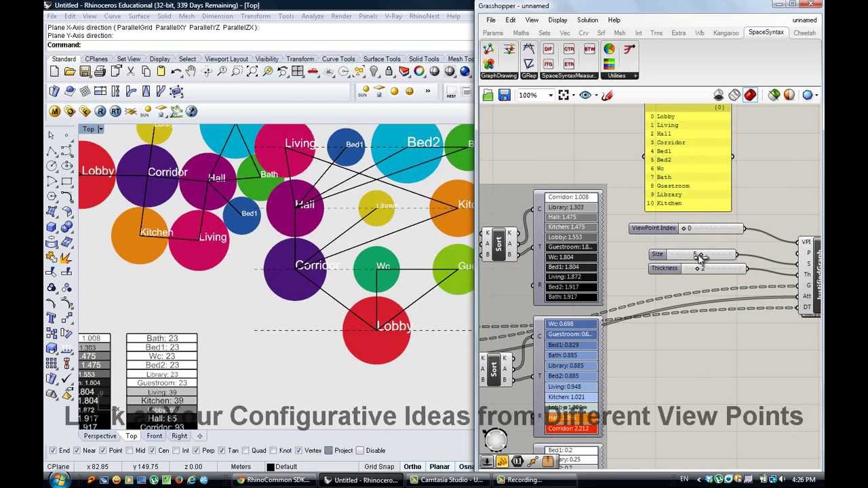Switch to the Cheetah tab
The width and height of the screenshot is (868, 488).
804,33
